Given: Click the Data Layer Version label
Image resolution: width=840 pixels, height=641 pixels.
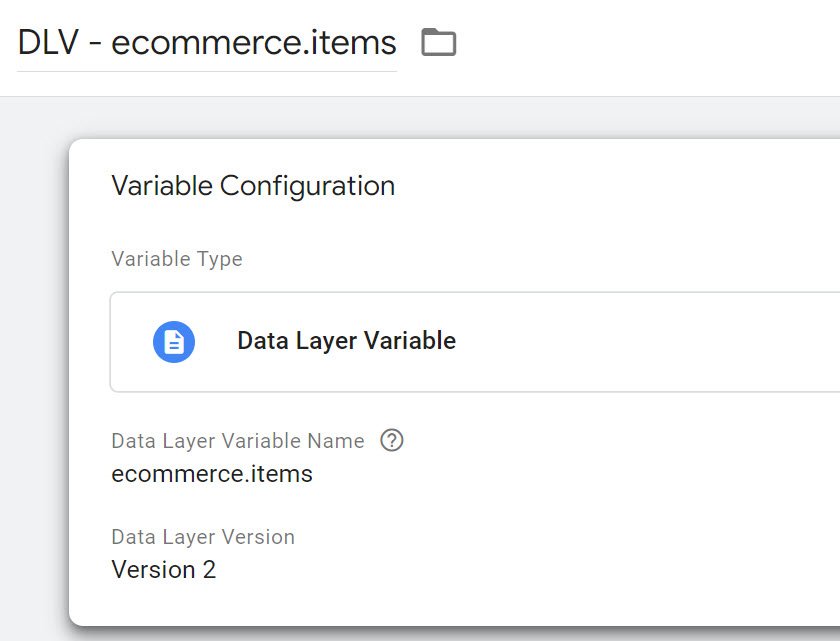Looking at the screenshot, I should click(x=203, y=537).
